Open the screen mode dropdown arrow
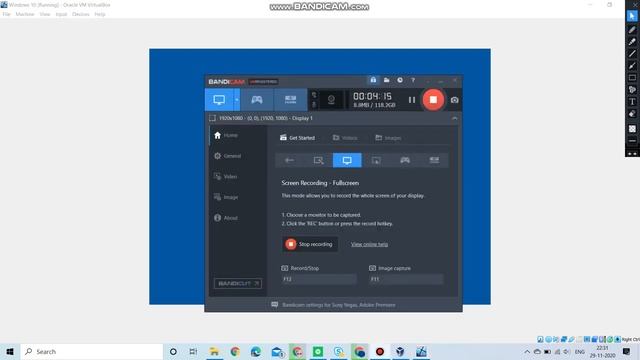The width and height of the screenshot is (640, 360). [236, 100]
